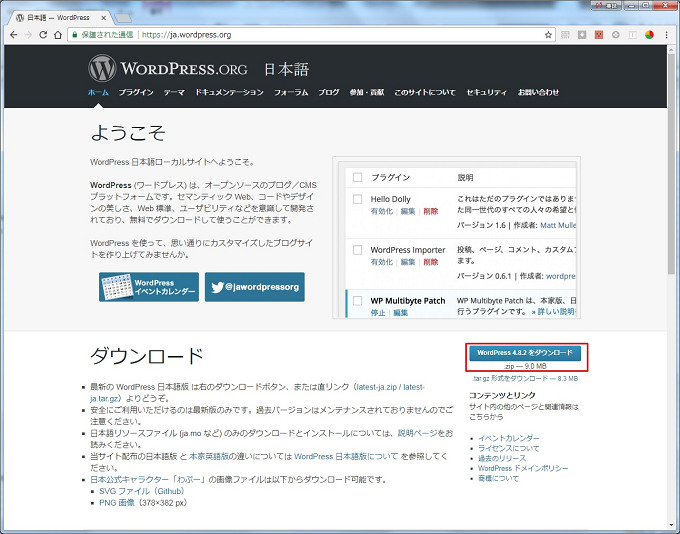Open the PNG 画像 link
680x534 pixels.
coord(117,503)
